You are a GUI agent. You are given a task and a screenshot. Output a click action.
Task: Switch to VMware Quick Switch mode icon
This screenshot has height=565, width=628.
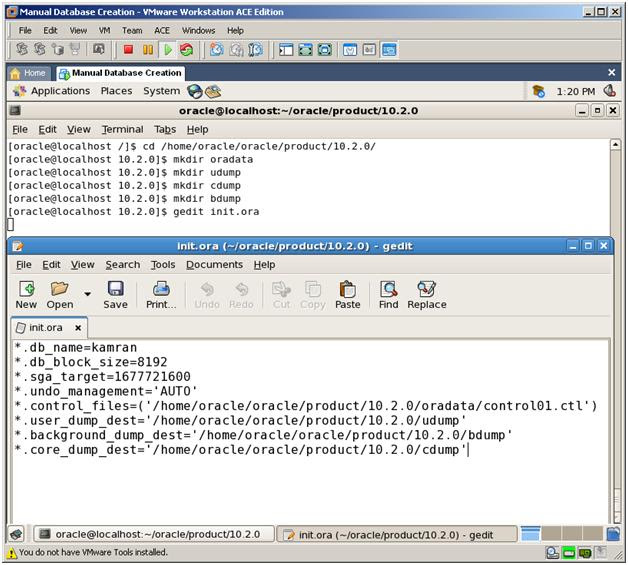click(324, 50)
